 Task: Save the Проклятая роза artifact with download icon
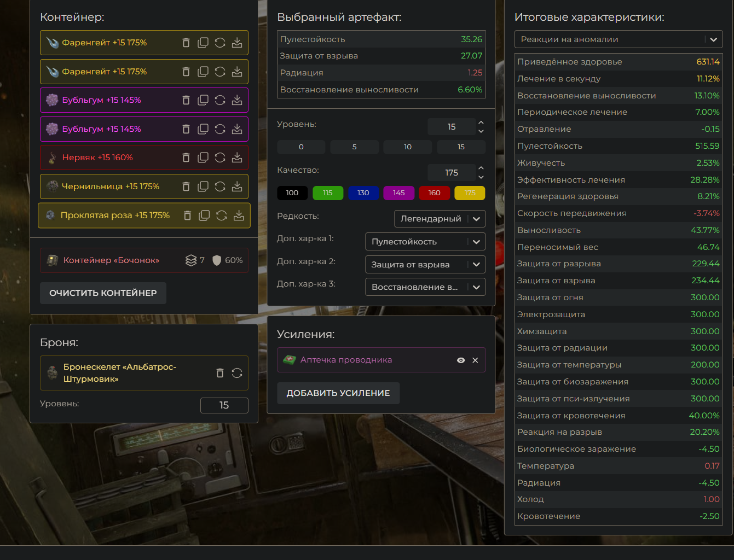coord(239,215)
